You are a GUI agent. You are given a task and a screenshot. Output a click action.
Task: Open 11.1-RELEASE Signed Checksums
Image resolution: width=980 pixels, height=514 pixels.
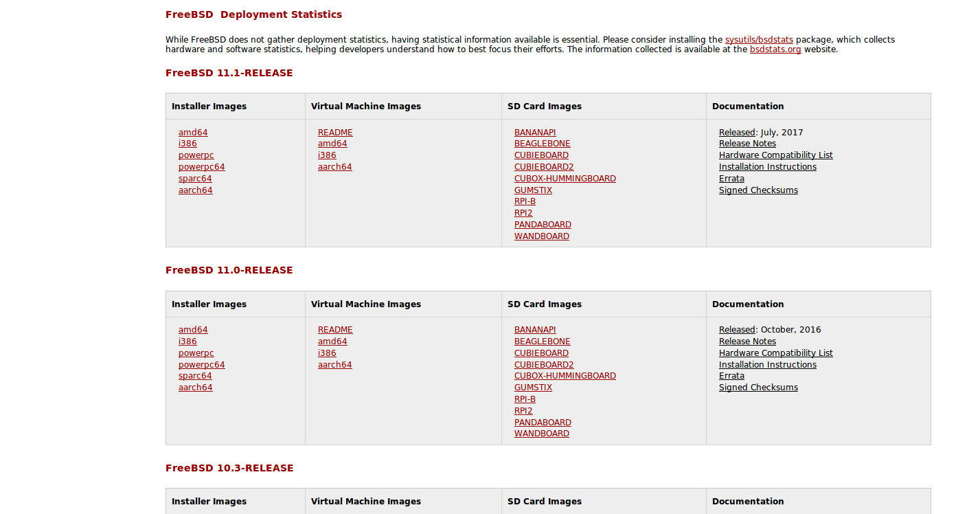[x=758, y=190]
